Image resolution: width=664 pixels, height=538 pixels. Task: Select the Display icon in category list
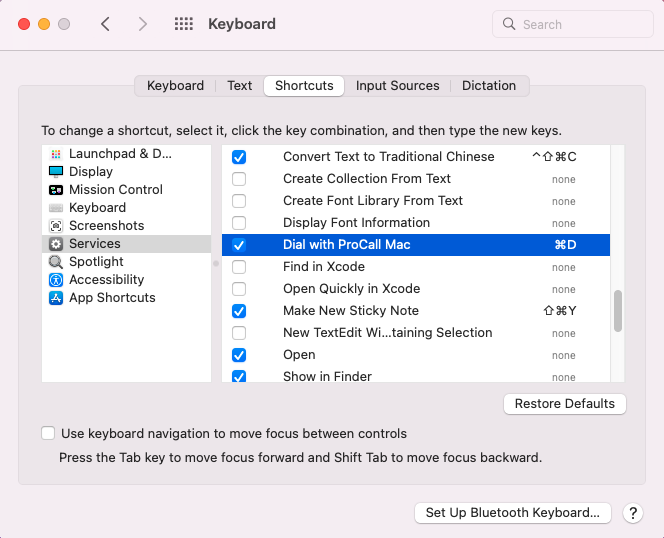tap(56, 172)
